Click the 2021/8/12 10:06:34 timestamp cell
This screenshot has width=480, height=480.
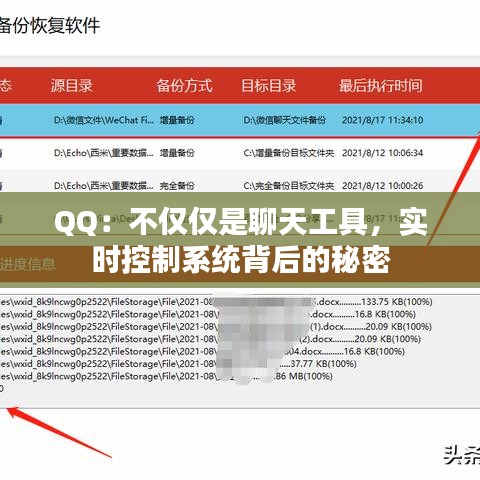coord(383,153)
